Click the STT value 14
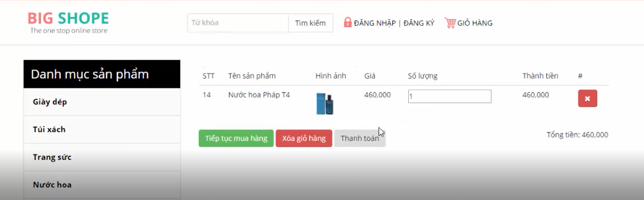Screen dimensions: 644x200 [x=207, y=95]
